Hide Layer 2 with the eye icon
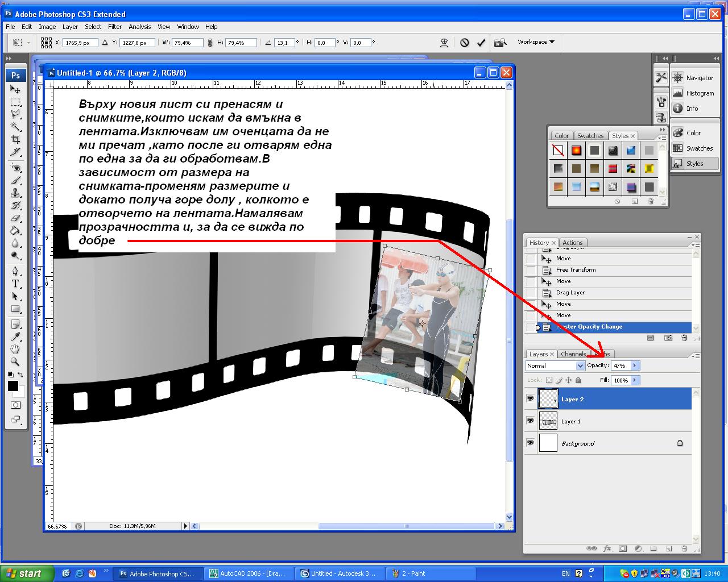Screen dimensions: 728x582 [x=530, y=399]
